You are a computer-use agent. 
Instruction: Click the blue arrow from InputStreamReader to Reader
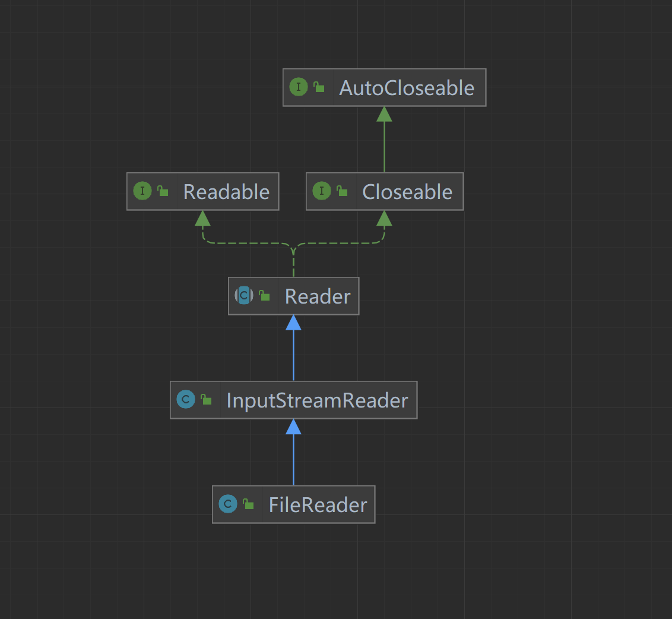coord(293,353)
